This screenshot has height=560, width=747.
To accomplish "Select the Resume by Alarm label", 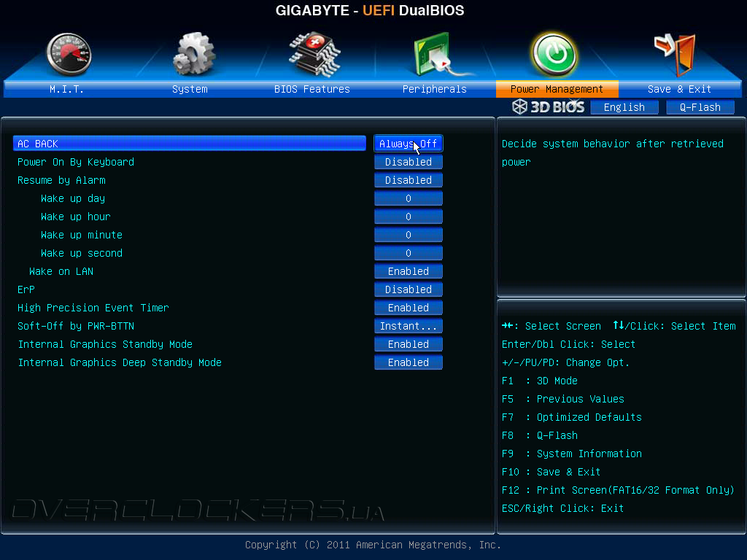I will (61, 181).
